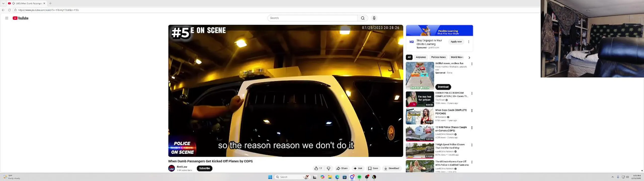Click the page scrollbar down arrow
This screenshot has width=644, height=181.
pyautogui.click(x=642, y=171)
